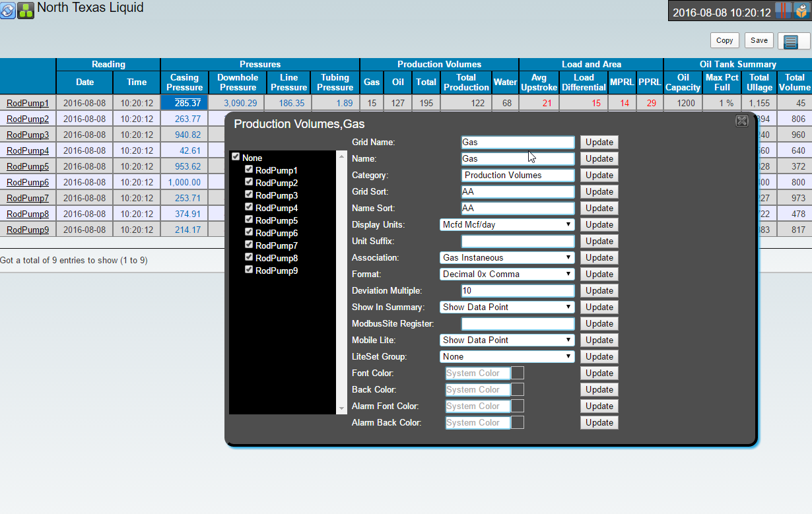This screenshot has width=812, height=514.
Task: Uncheck the RodPump7 checkbox
Action: point(249,245)
